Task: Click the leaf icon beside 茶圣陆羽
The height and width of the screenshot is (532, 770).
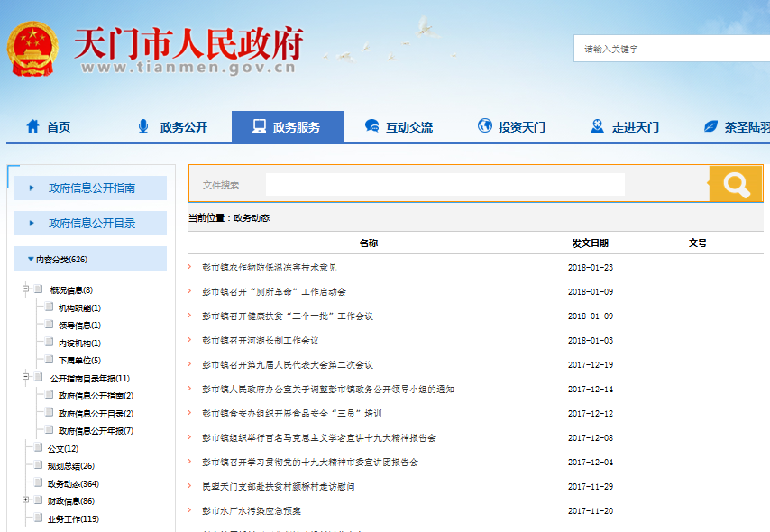Action: pos(710,126)
